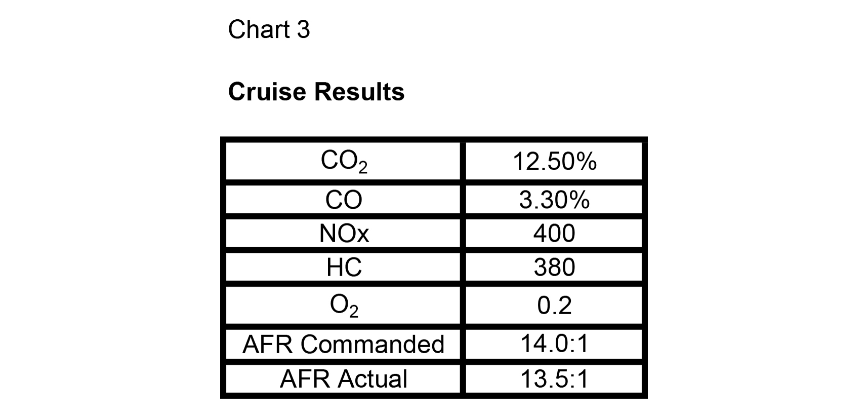Click the Chart 3 label
Viewport: 868px width, 418px height.
(269, 29)
